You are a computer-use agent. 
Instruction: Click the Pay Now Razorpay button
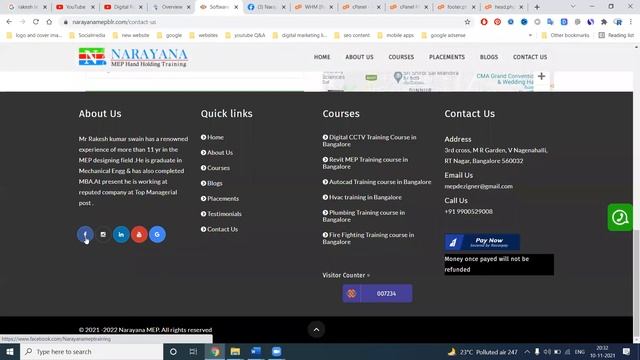click(x=482, y=242)
